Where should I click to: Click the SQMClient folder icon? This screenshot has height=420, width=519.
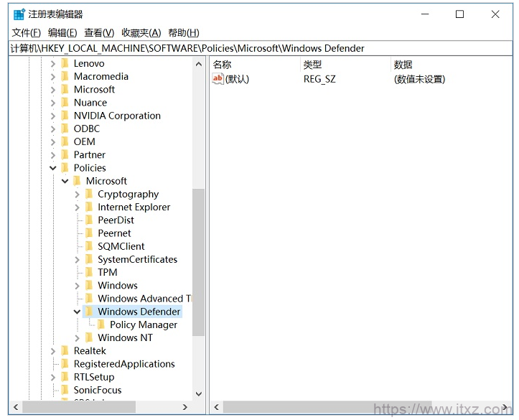[89, 246]
